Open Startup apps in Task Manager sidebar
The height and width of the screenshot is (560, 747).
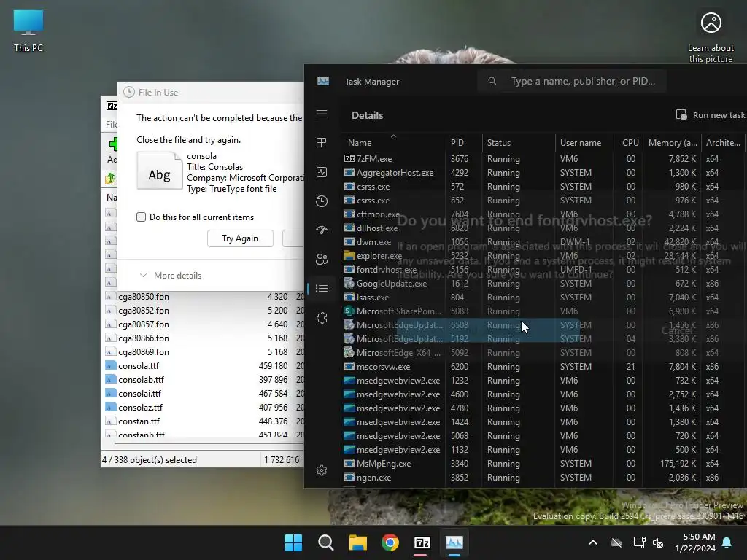[322, 230]
